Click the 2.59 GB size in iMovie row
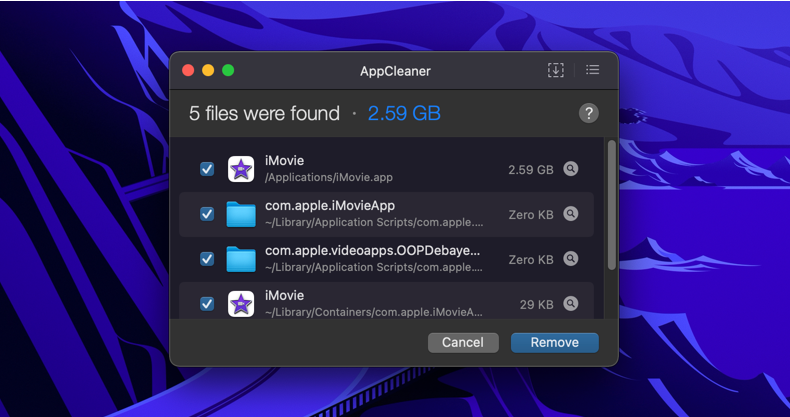This screenshot has height=417, width=790. (x=531, y=170)
